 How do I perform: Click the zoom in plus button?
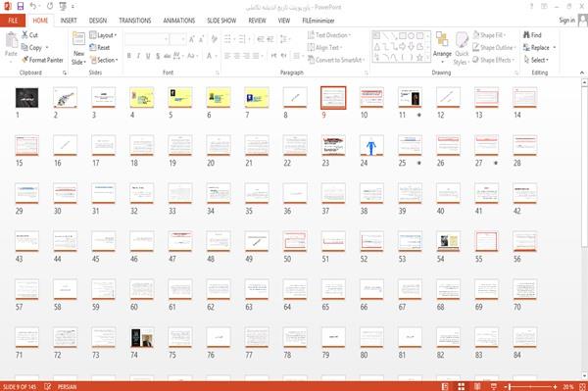[555, 386]
